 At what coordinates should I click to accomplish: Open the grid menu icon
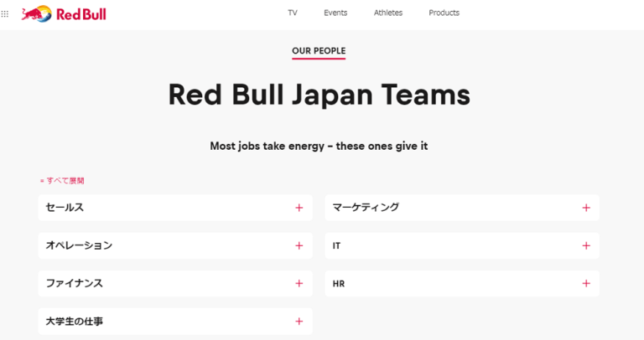click(6, 13)
